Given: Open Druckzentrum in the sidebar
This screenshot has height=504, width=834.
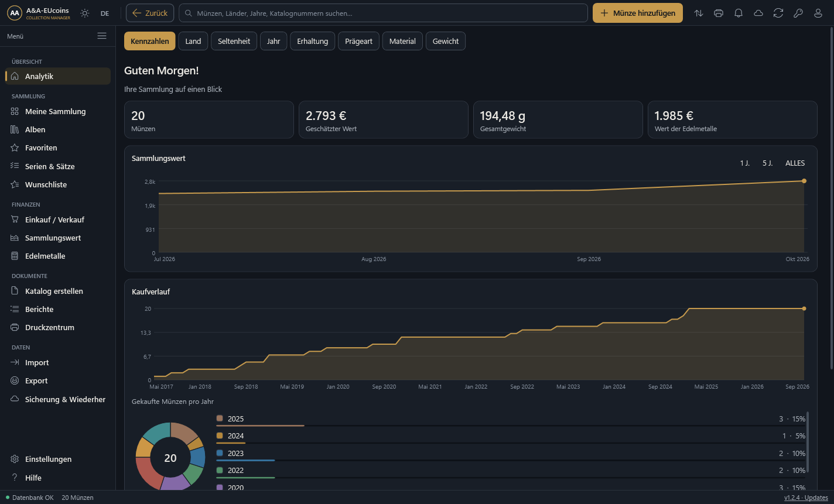Looking at the screenshot, I should [x=58, y=327].
